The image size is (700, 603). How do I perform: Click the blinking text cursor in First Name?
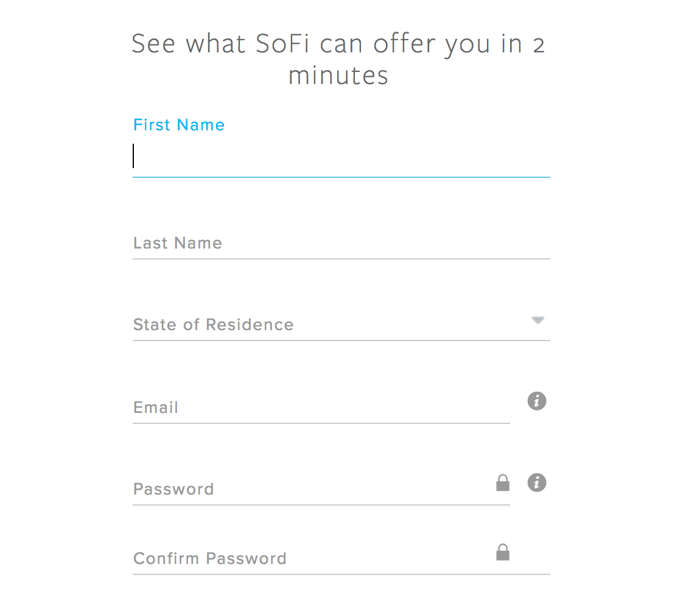pos(133,156)
